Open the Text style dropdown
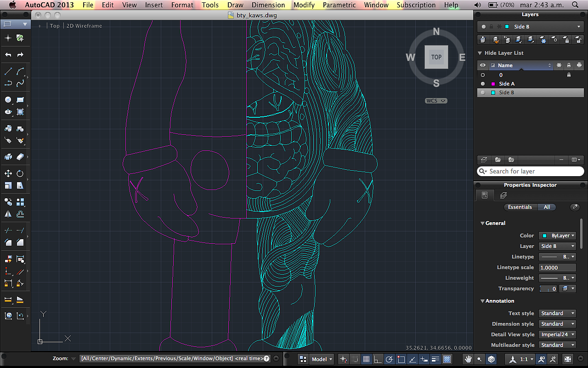Viewport: 588px width, 368px height. pos(557,313)
